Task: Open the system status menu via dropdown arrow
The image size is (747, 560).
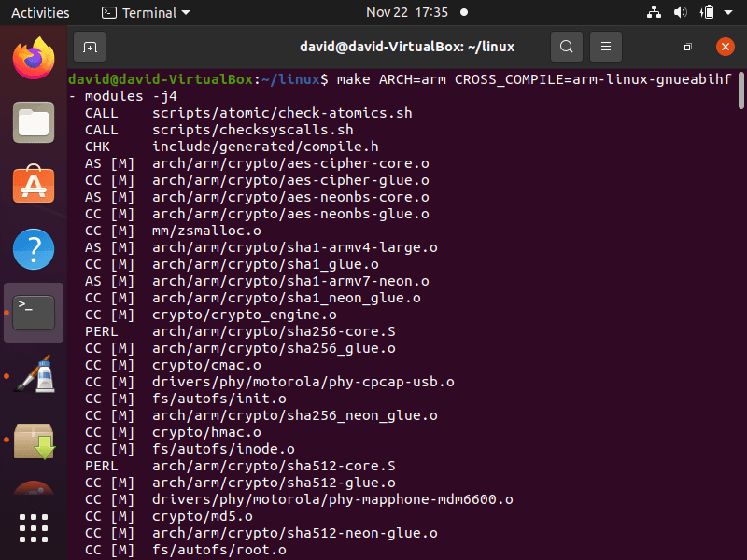Action: 729,12
